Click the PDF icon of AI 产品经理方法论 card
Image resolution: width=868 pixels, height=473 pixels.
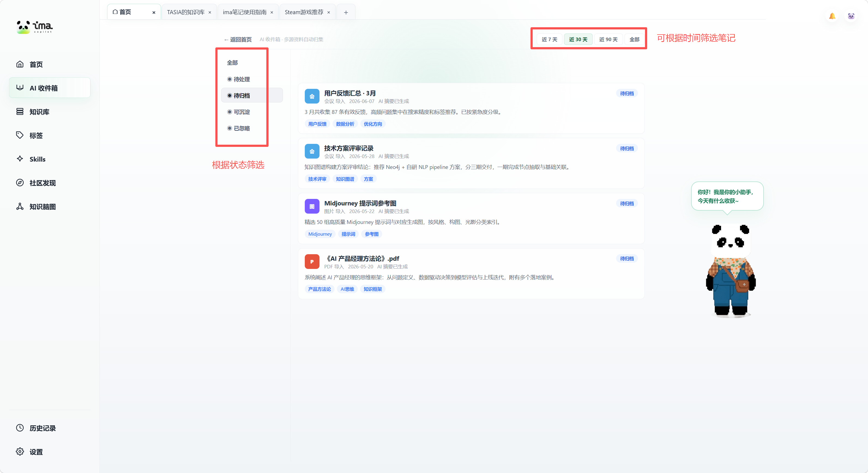click(x=312, y=262)
